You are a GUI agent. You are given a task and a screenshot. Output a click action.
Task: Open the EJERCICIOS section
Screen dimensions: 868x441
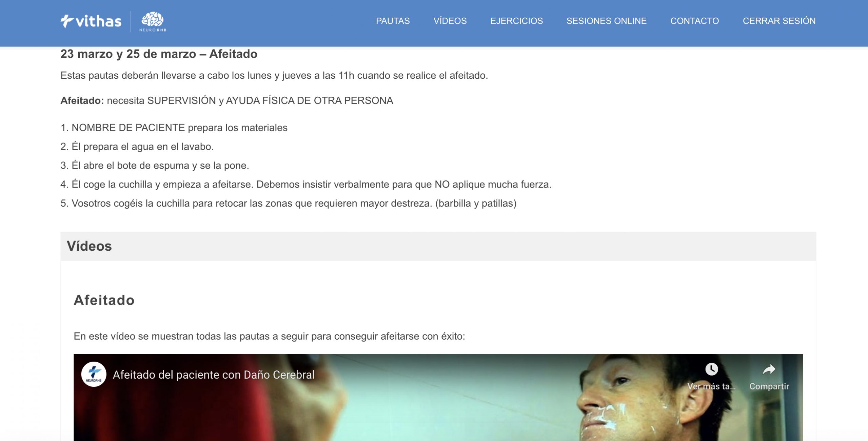516,21
